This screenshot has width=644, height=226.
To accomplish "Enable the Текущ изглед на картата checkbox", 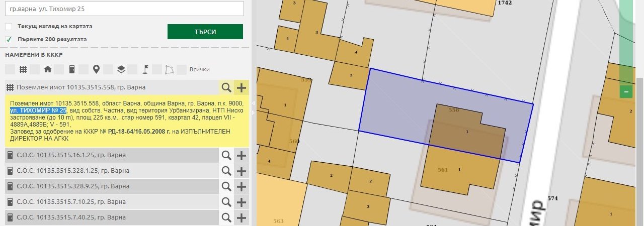I will [x=9, y=26].
